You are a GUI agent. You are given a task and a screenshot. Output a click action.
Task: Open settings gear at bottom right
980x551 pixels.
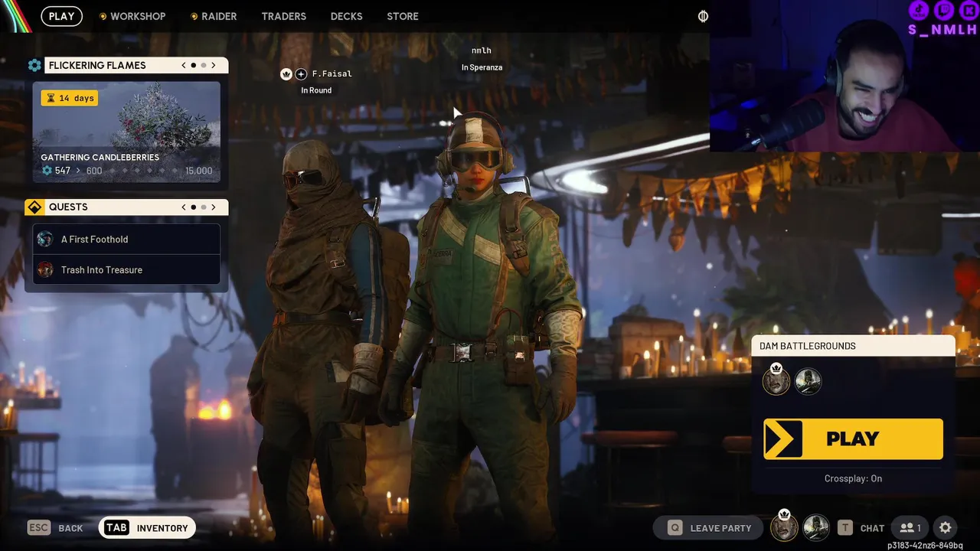tap(946, 528)
